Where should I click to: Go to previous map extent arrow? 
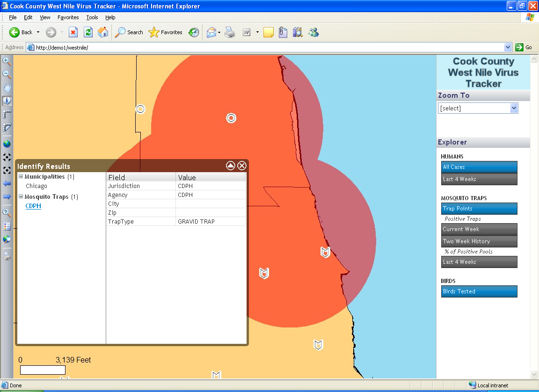coord(7,183)
